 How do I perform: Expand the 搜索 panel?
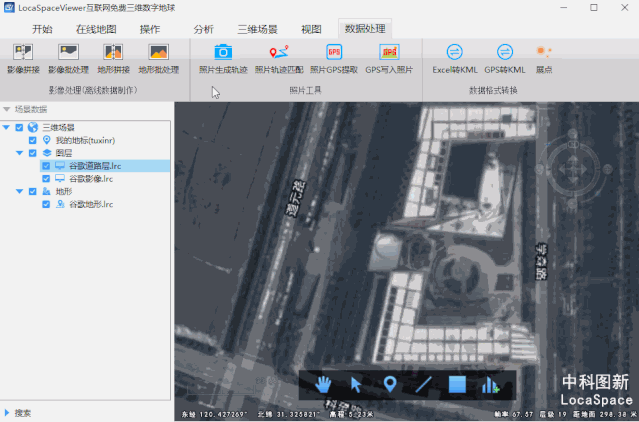tap(7, 413)
